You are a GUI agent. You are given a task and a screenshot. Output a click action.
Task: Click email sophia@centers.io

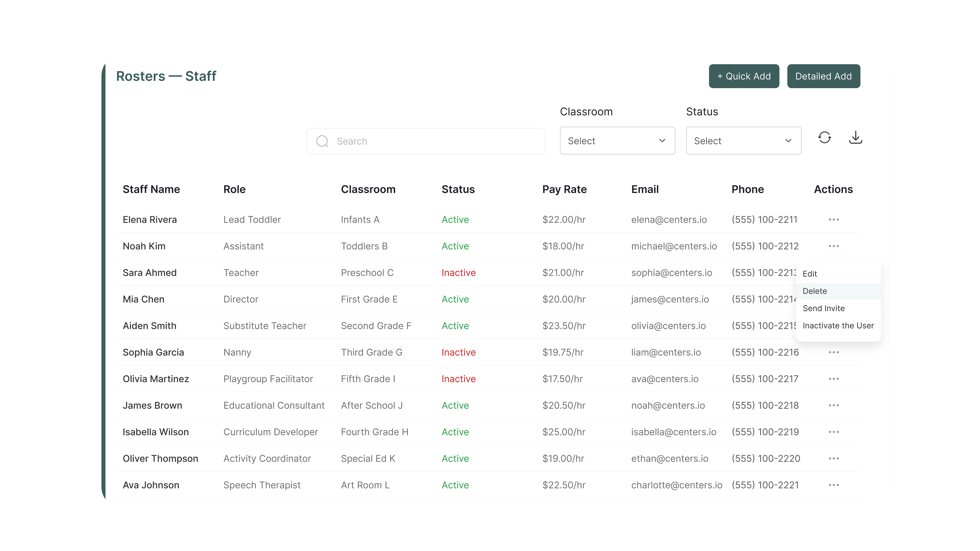coord(671,273)
